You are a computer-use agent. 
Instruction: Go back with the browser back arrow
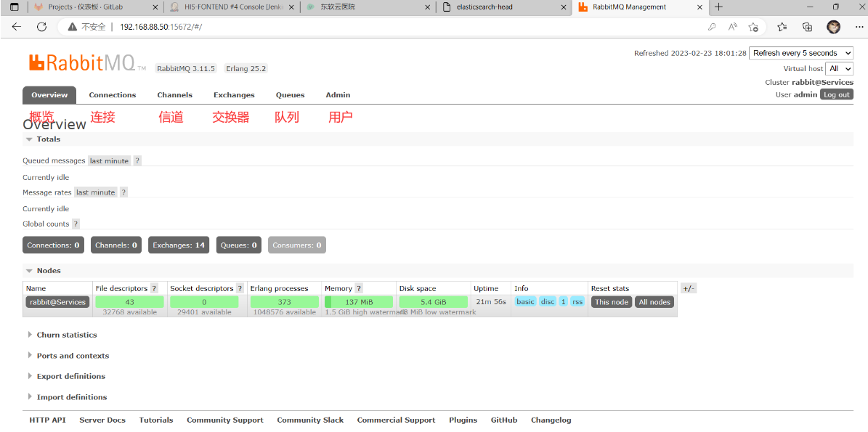17,27
